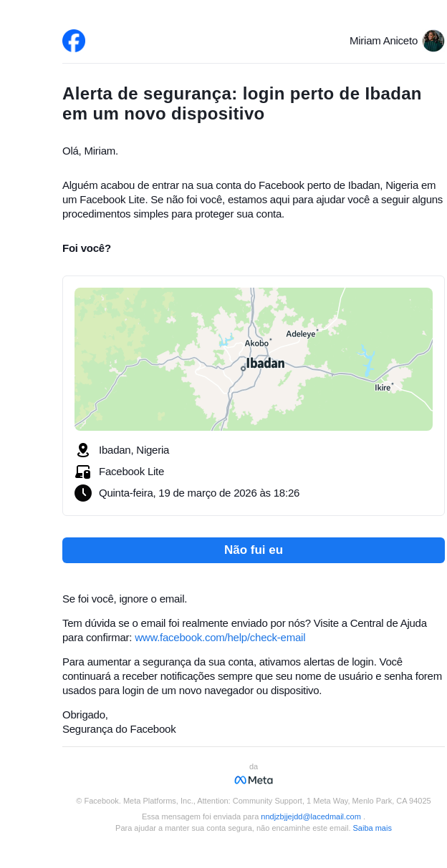Click the location pin icon
Image resolution: width=447 pixels, height=868 pixels.
[83, 450]
